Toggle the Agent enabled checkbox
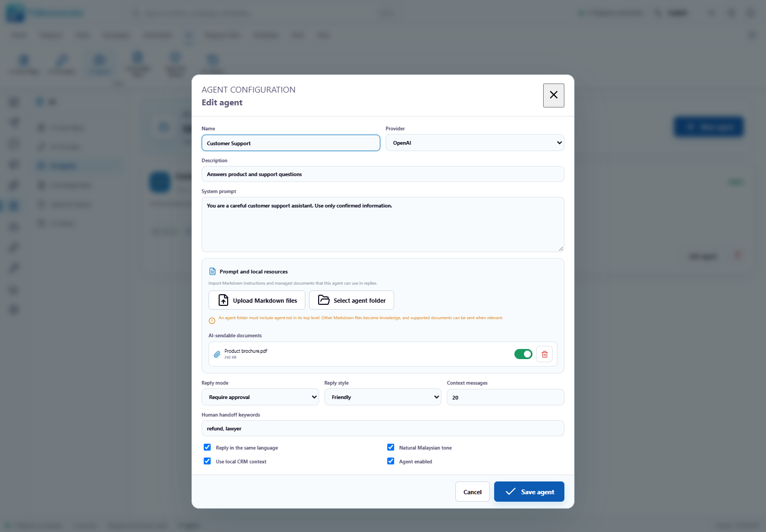 tap(390, 461)
